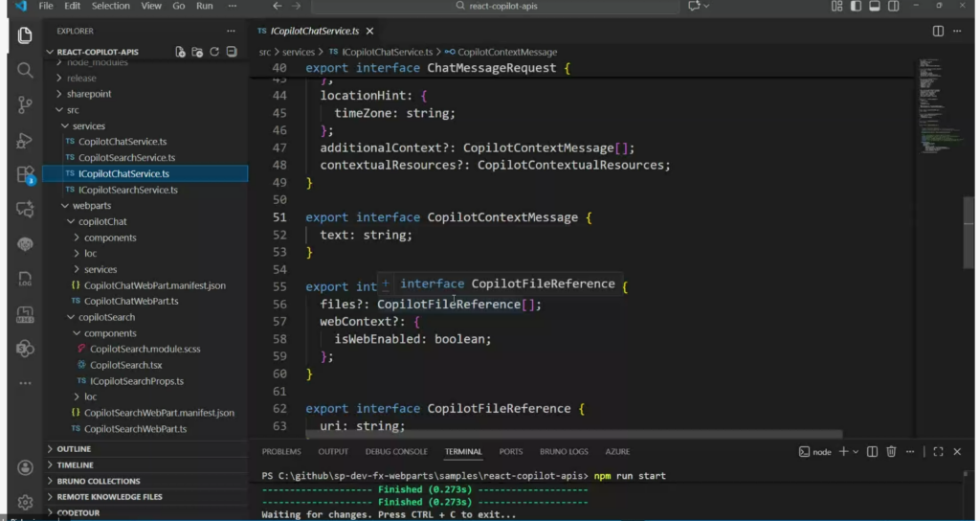This screenshot has width=980, height=521.
Task: Toggle the bottom panel visibility
Action: click(x=873, y=6)
